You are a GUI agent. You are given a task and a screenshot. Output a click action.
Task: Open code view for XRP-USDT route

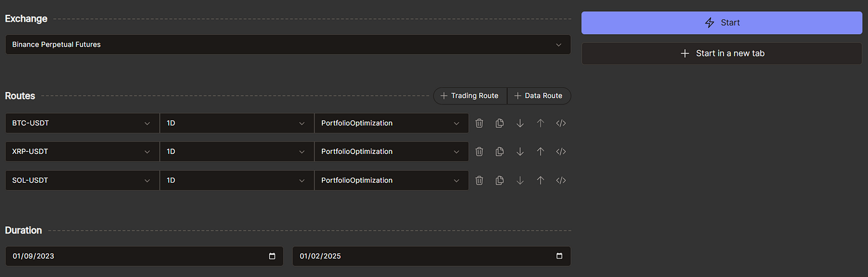pos(561,152)
